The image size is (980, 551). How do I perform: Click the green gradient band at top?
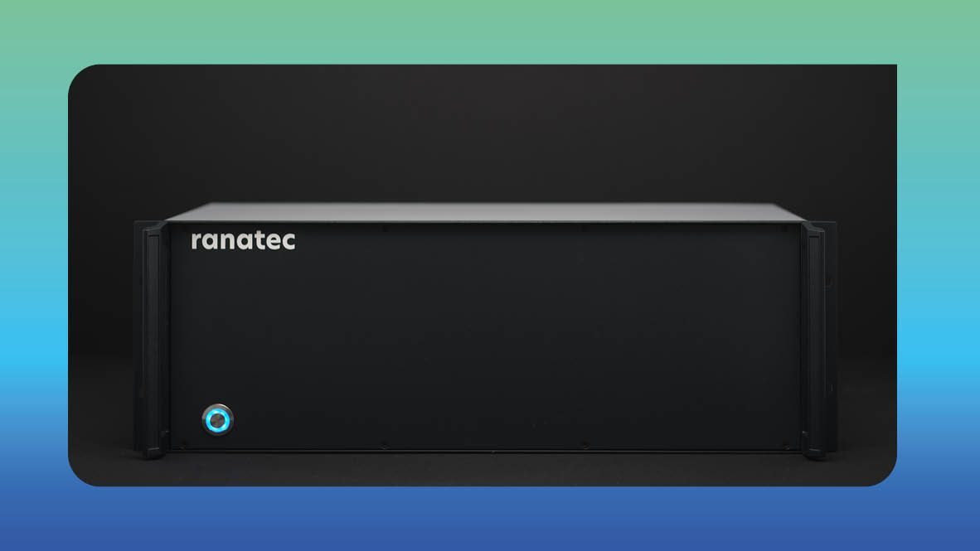pos(490,31)
